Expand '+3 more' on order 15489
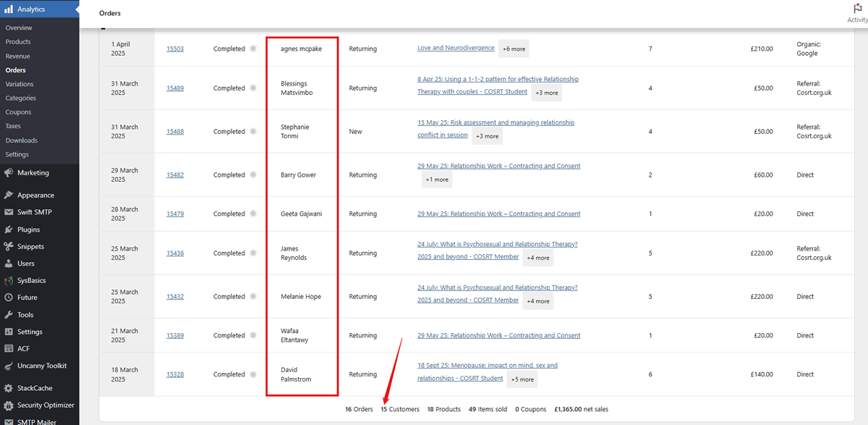Screen dimensions: 868x425 546,93
